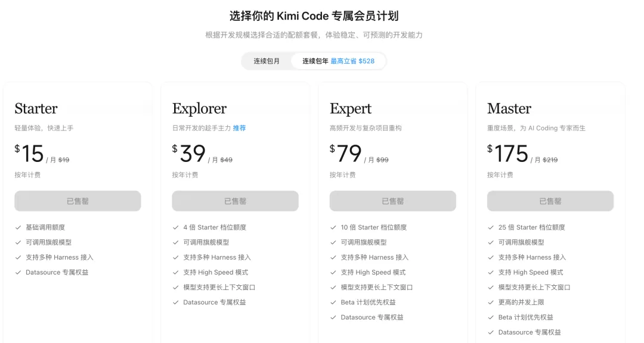Click the Expert plan title
Viewport: 644px width, 343px height.
(351, 109)
